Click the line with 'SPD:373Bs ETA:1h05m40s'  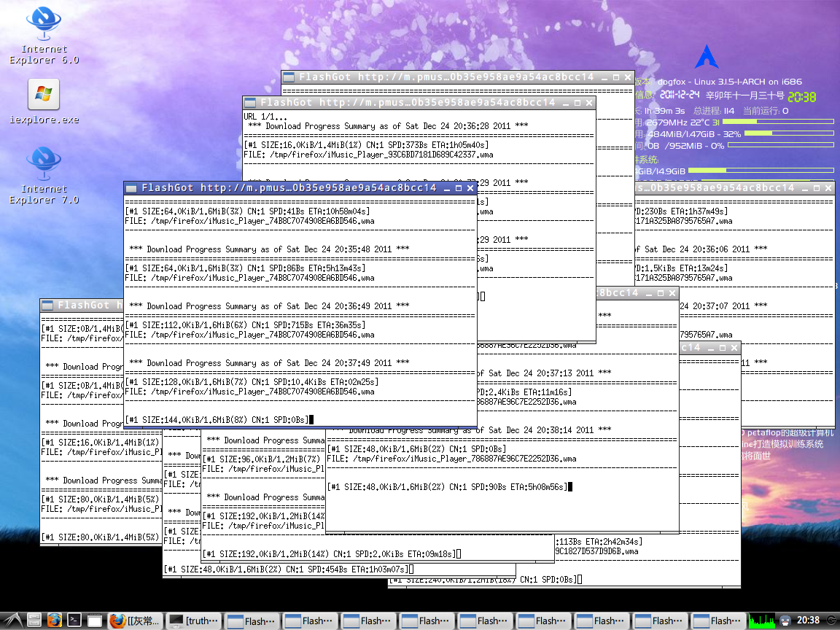[x=366, y=144]
